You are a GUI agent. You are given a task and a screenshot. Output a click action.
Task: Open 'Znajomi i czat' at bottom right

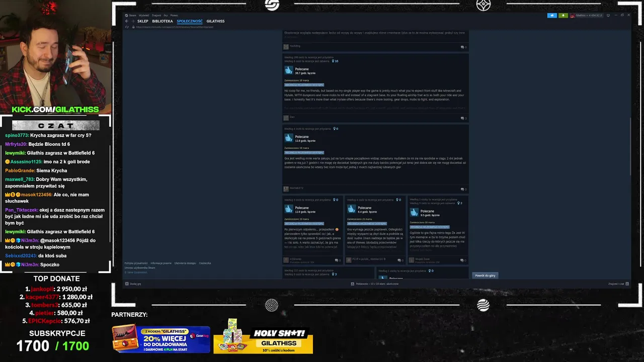(618, 284)
